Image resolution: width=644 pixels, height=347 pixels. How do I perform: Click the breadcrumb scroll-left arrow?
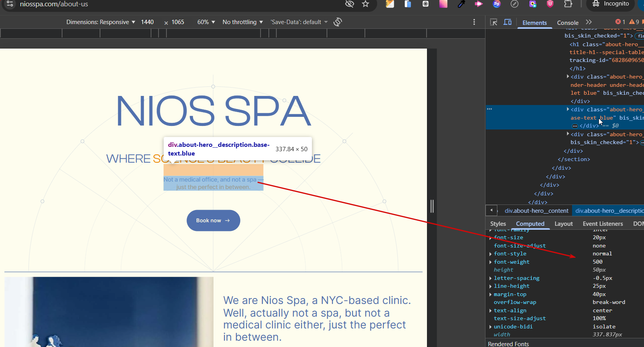click(491, 210)
